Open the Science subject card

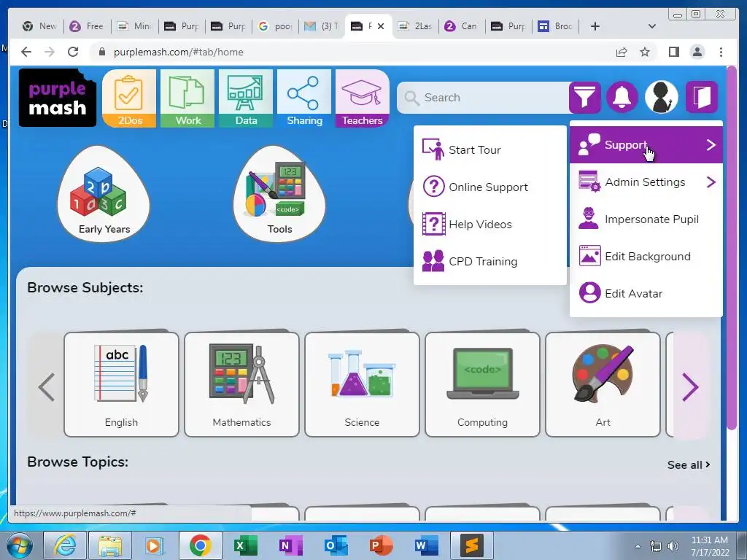pos(362,384)
